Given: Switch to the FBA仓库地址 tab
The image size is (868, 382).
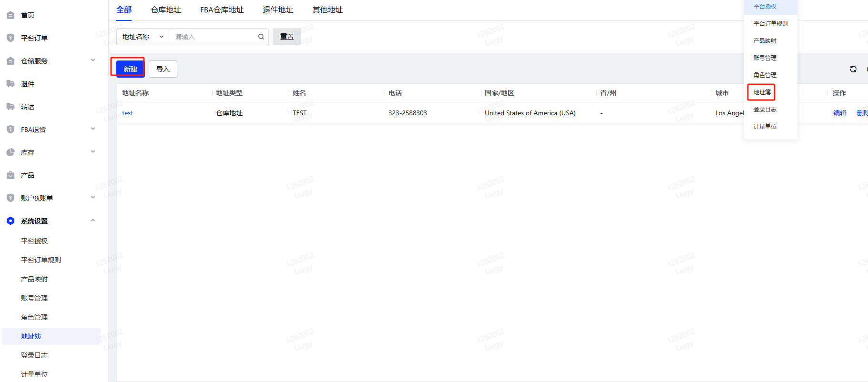Looking at the screenshot, I should point(222,10).
